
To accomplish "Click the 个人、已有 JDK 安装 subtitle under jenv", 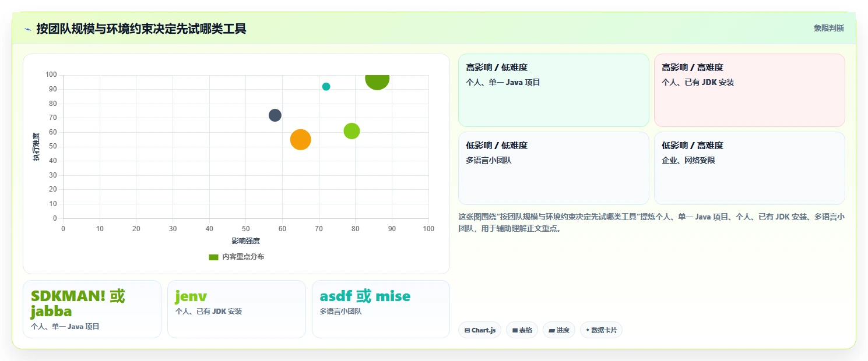I will pyautogui.click(x=209, y=312).
